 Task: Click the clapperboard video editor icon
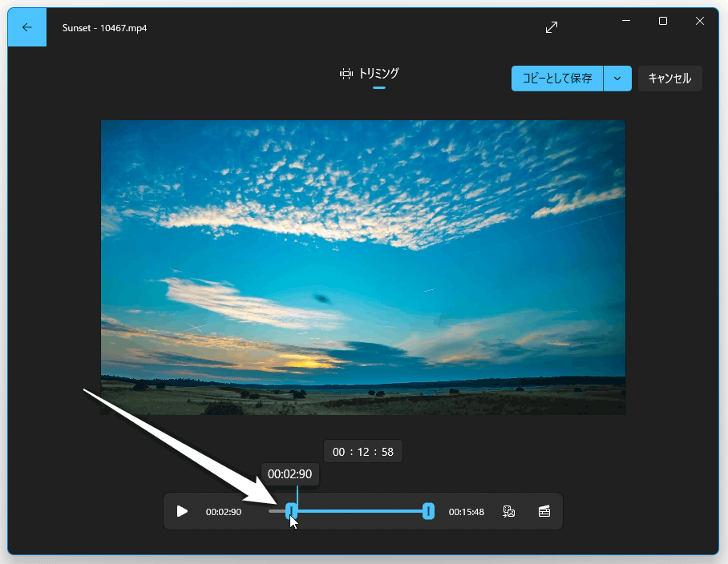click(x=544, y=511)
